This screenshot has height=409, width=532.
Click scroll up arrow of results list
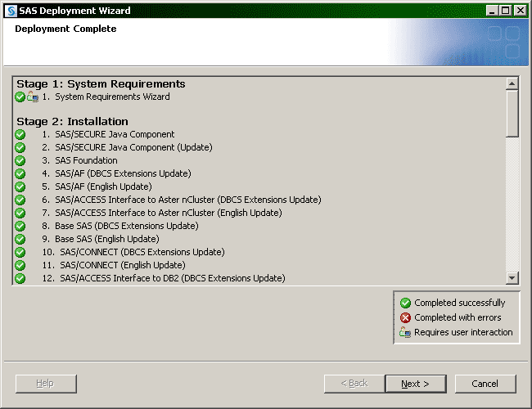(512, 83)
